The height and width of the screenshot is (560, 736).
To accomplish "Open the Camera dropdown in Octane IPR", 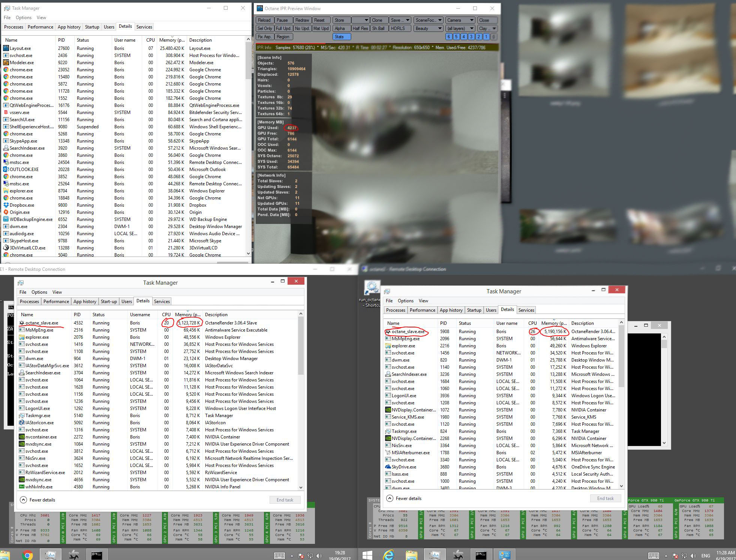I will pyautogui.click(x=460, y=20).
